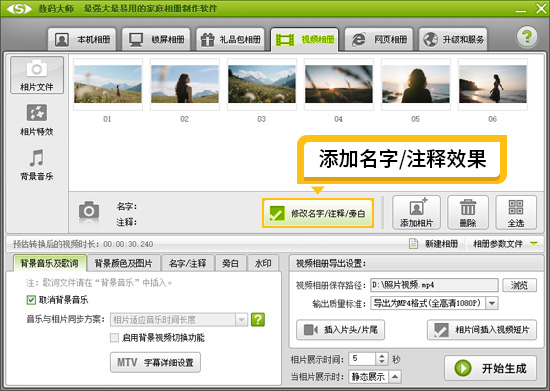This screenshot has height=391, width=550.
Task: Click the 浏览 browse button
Action: [x=519, y=285]
